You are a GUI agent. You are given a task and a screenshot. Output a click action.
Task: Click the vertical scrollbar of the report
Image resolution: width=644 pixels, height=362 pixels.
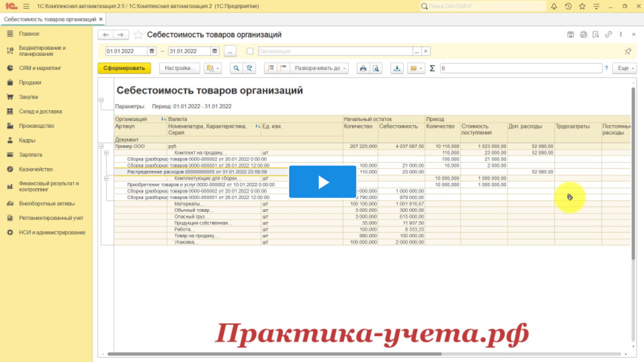[x=633, y=173]
